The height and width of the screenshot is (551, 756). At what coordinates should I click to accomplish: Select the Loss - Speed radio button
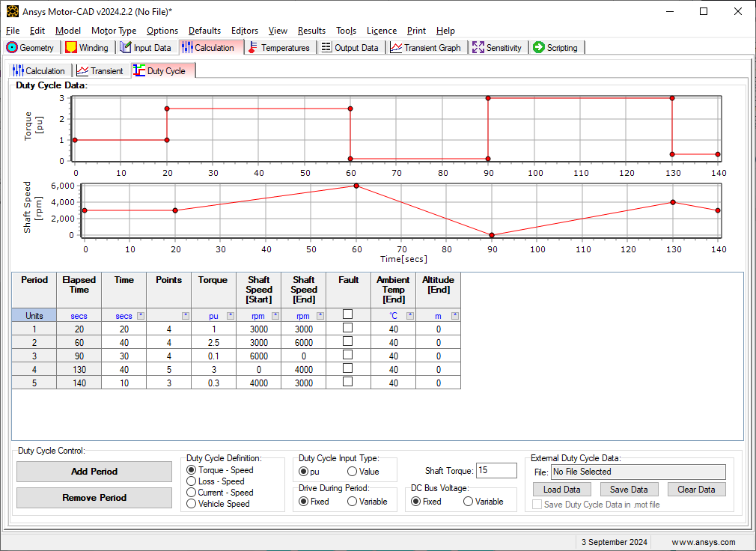click(x=192, y=481)
